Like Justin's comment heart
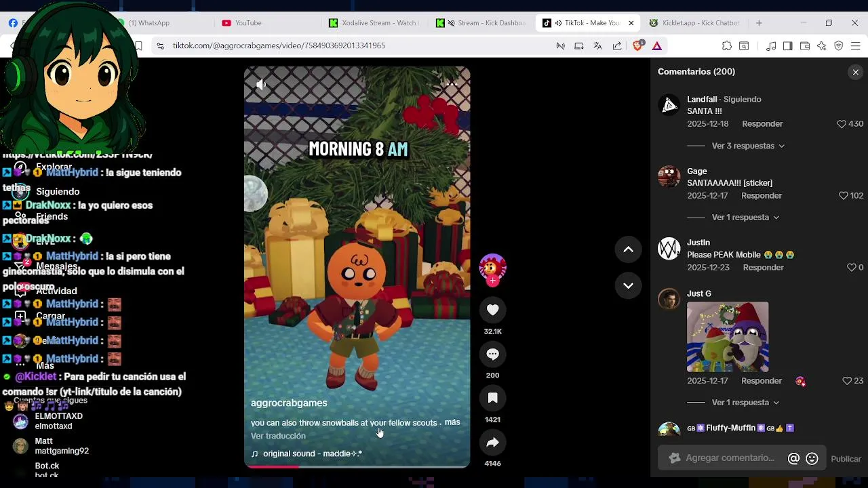The width and height of the screenshot is (868, 488). (851, 268)
